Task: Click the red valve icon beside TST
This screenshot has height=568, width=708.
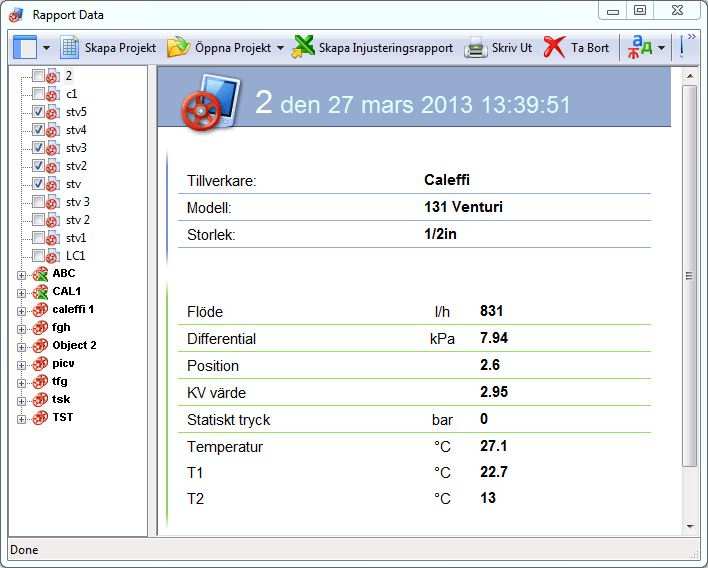Action: [40, 418]
